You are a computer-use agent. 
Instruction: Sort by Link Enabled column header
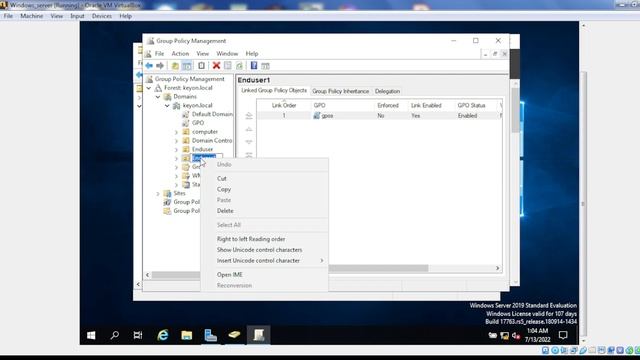(426, 105)
